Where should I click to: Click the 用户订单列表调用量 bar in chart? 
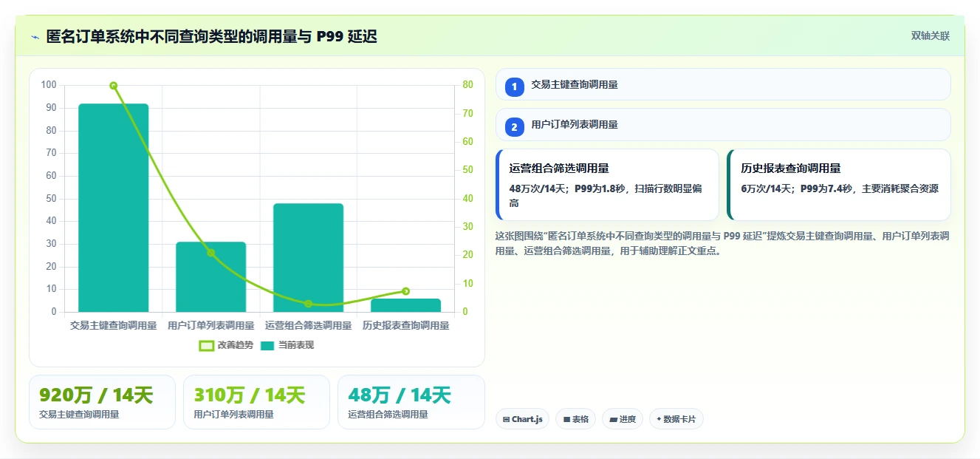[210, 276]
